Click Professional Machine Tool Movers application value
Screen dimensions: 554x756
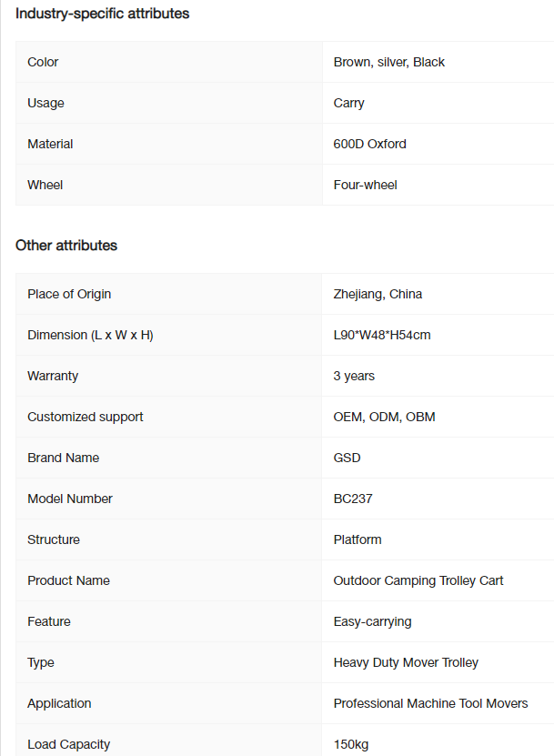[430, 704]
